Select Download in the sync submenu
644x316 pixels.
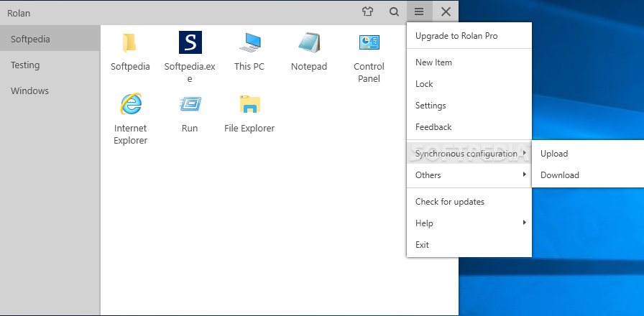coord(588,175)
